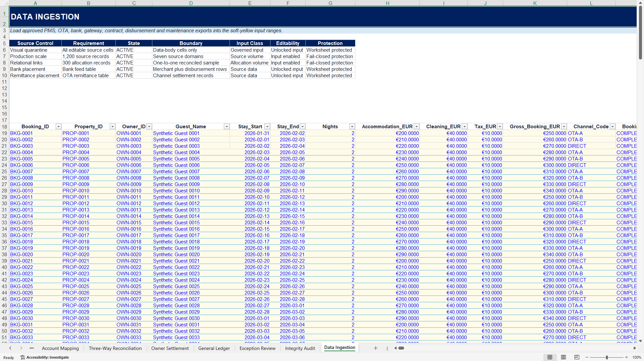Select the Data Ingestion sheet tab
Image resolution: width=644 pixels, height=361 pixels.
tap(340, 348)
